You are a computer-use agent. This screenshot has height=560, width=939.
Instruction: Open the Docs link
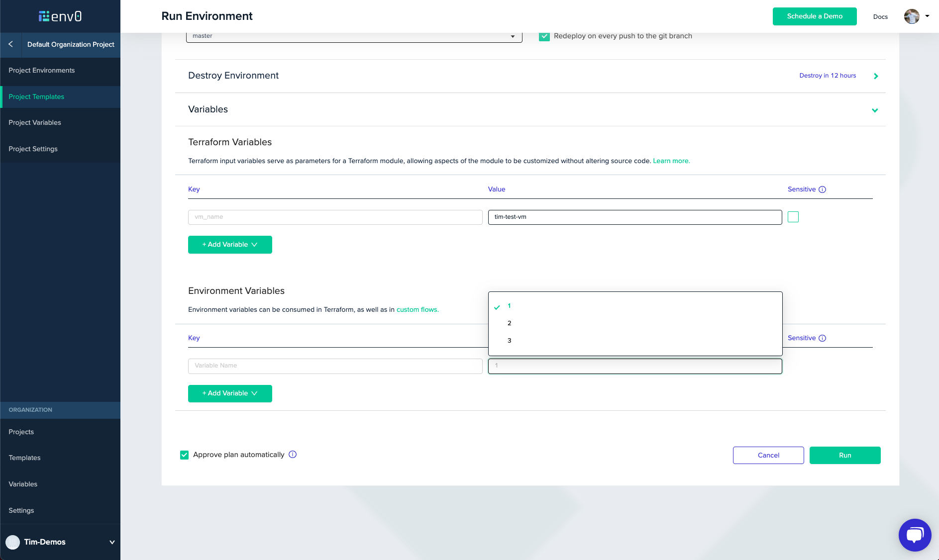click(x=880, y=17)
